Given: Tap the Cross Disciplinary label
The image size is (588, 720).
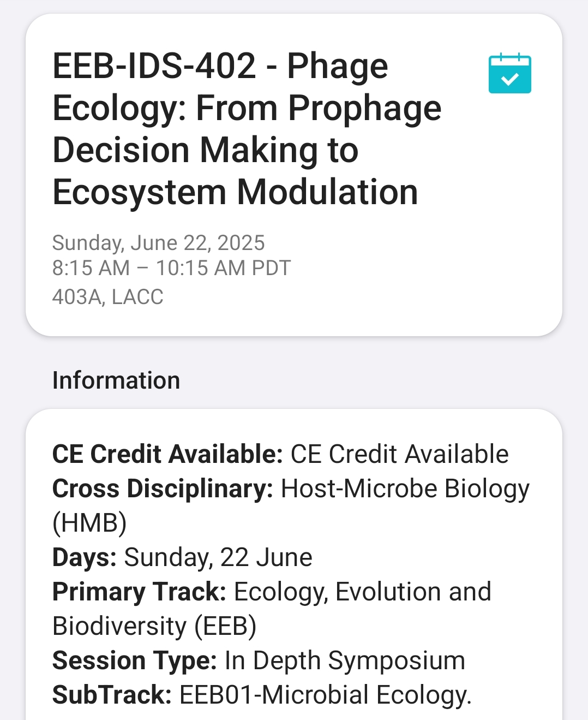Looking at the screenshot, I should [163, 489].
